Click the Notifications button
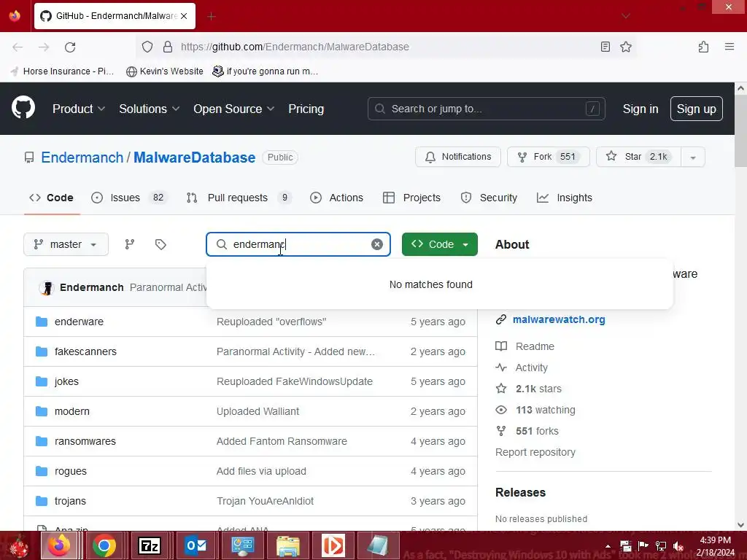 (x=458, y=157)
